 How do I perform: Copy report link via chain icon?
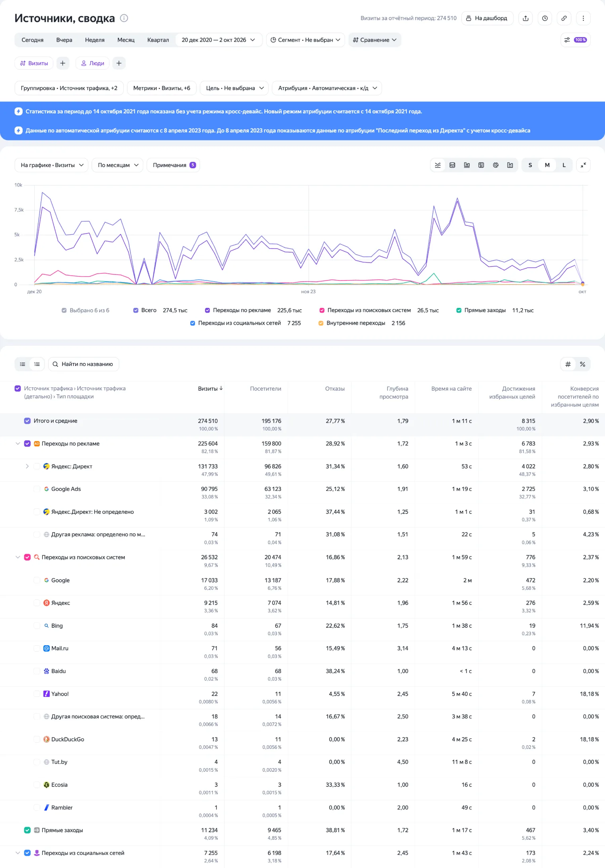coord(564,18)
